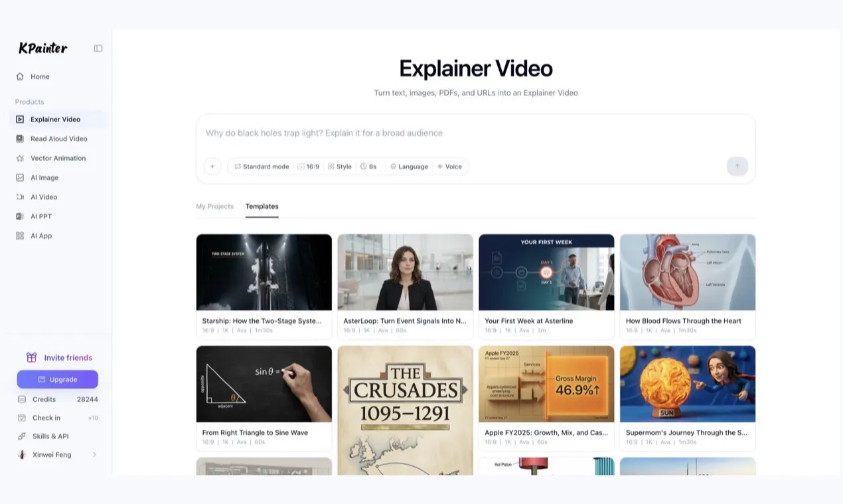
Task: Open the Standard mode selector
Action: point(262,166)
